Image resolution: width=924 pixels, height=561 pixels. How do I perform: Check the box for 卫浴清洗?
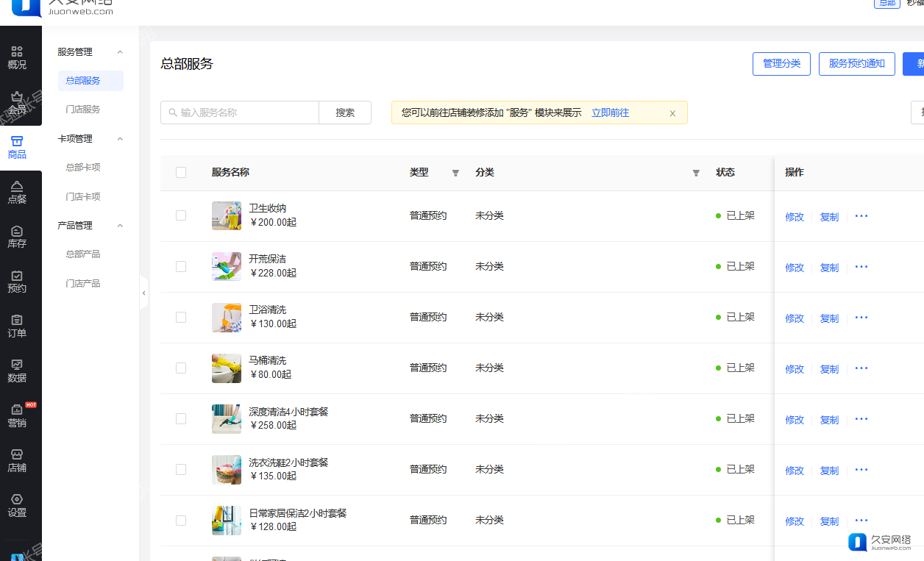click(181, 317)
